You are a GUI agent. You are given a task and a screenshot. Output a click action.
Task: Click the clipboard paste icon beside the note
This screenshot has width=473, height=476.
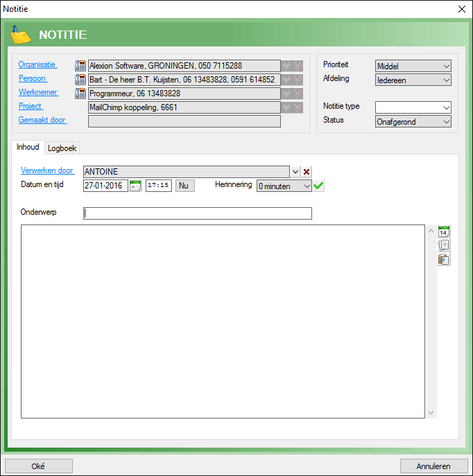444,259
